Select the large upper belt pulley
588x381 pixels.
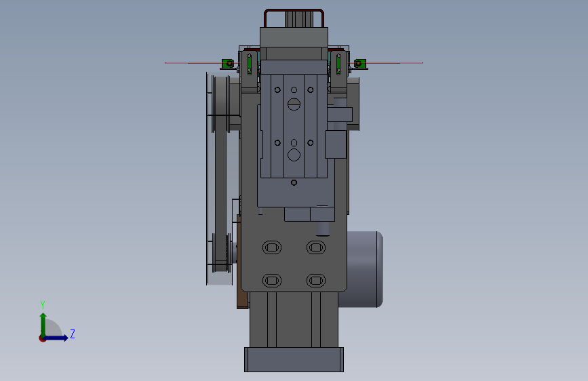click(x=221, y=104)
